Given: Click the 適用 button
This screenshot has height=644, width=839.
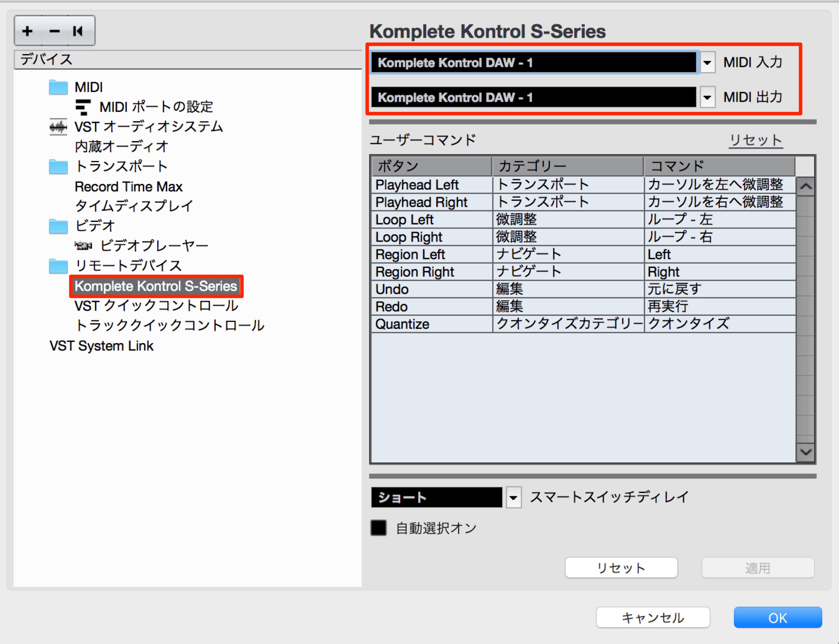Looking at the screenshot, I should click(758, 568).
